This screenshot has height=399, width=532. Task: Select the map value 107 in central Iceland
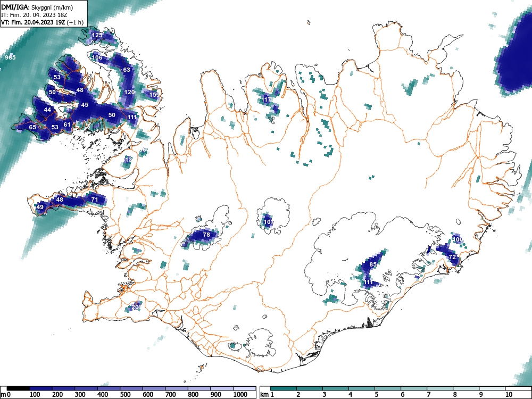tap(269, 222)
